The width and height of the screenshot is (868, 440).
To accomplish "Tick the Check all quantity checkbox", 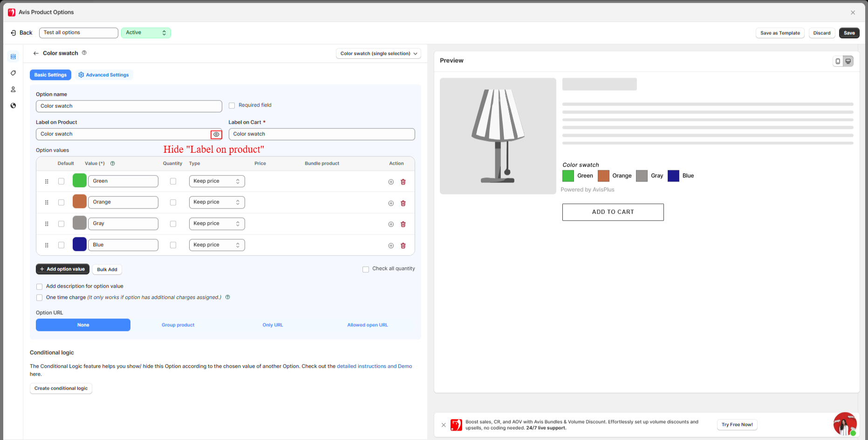I will 366,269.
